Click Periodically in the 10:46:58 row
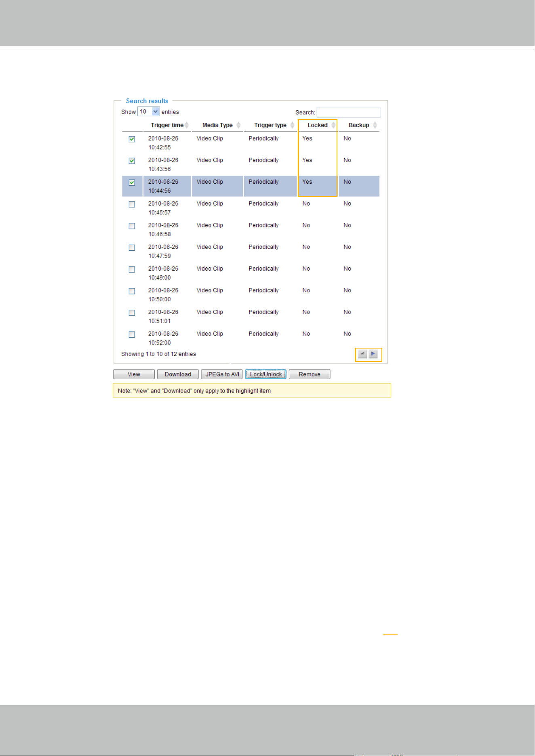This screenshot has height=756, width=535. (263, 225)
